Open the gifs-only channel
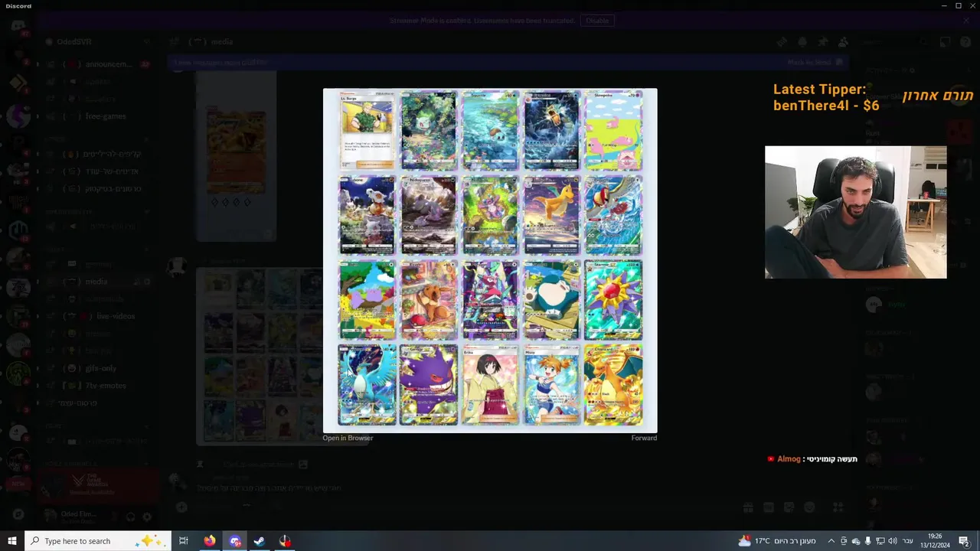The height and width of the screenshot is (551, 980). pos(98,368)
